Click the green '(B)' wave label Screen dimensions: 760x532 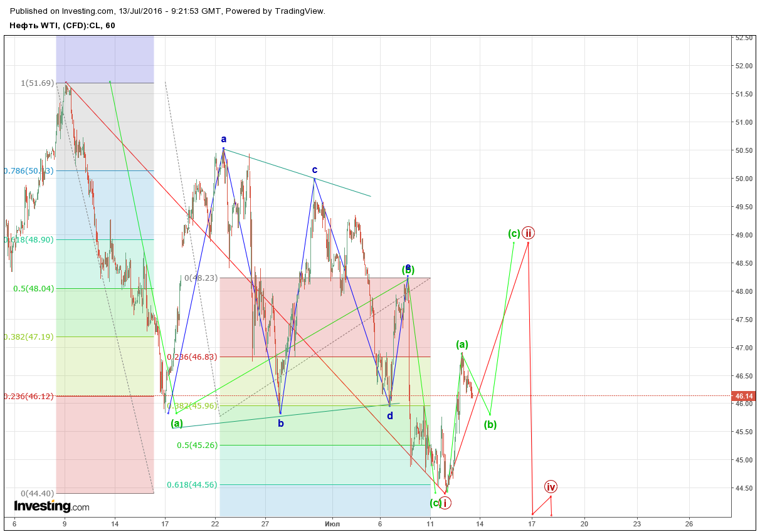pos(408,270)
